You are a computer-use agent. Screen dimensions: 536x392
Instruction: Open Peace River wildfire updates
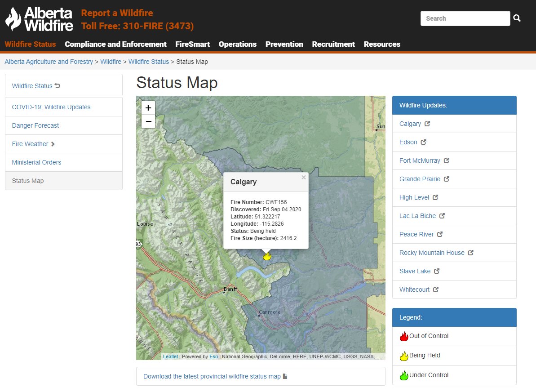coord(416,234)
